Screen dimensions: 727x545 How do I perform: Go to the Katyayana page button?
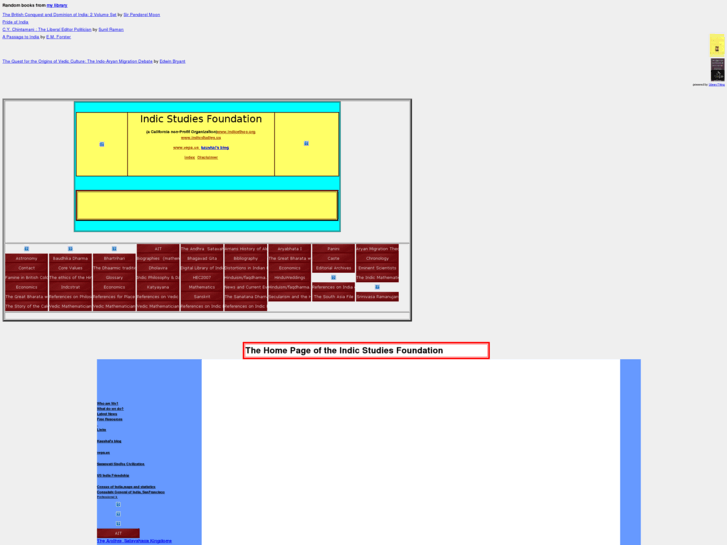coord(158,287)
